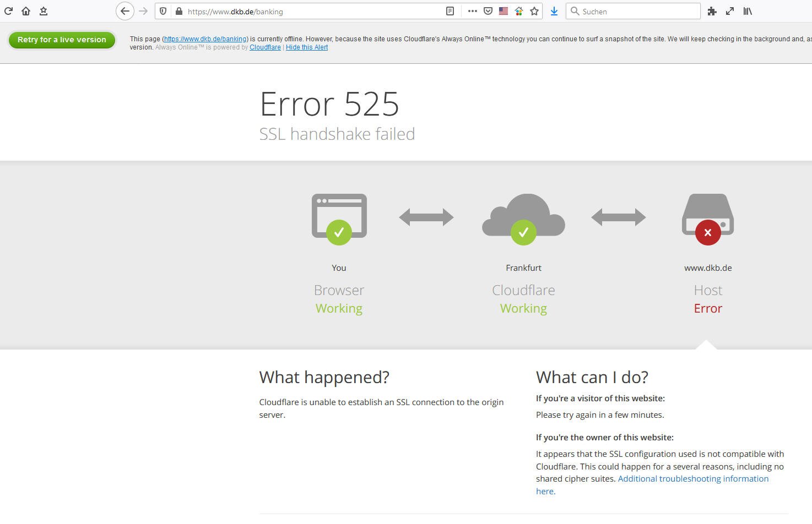Click the You label under browser icon
812x524 pixels.
(339, 268)
